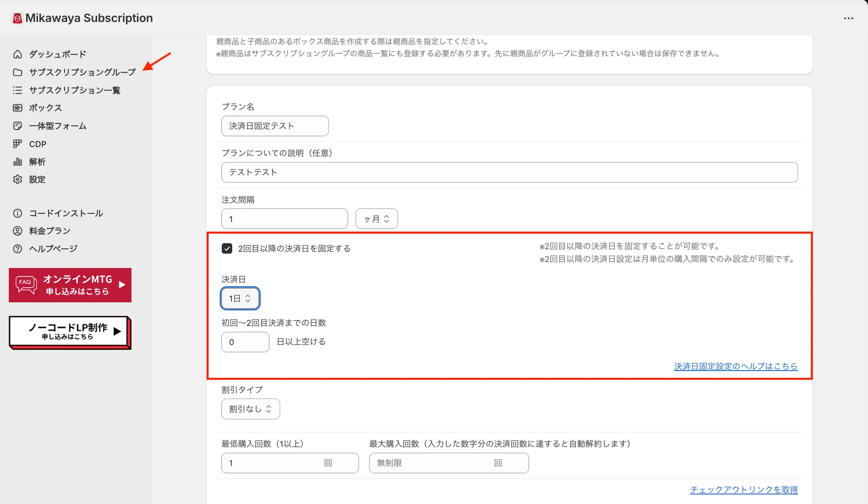
Task: Expand the 割引なし discount type dropdown
Action: click(250, 409)
